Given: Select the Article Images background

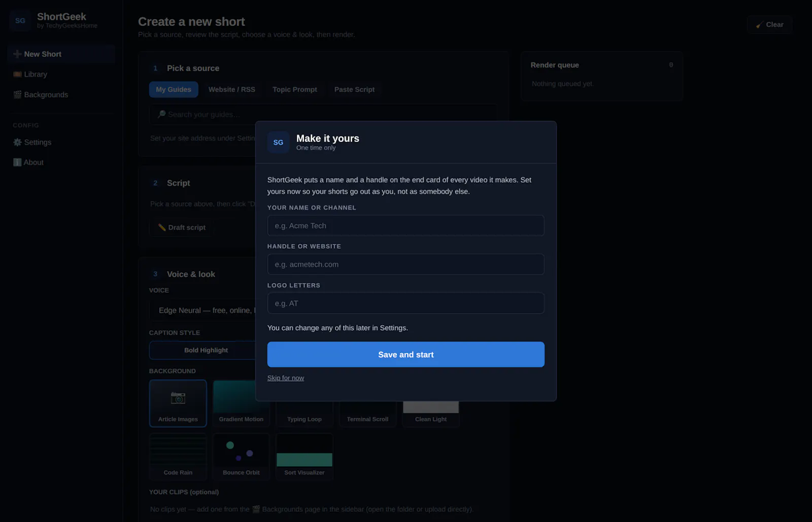Looking at the screenshot, I should (178, 403).
